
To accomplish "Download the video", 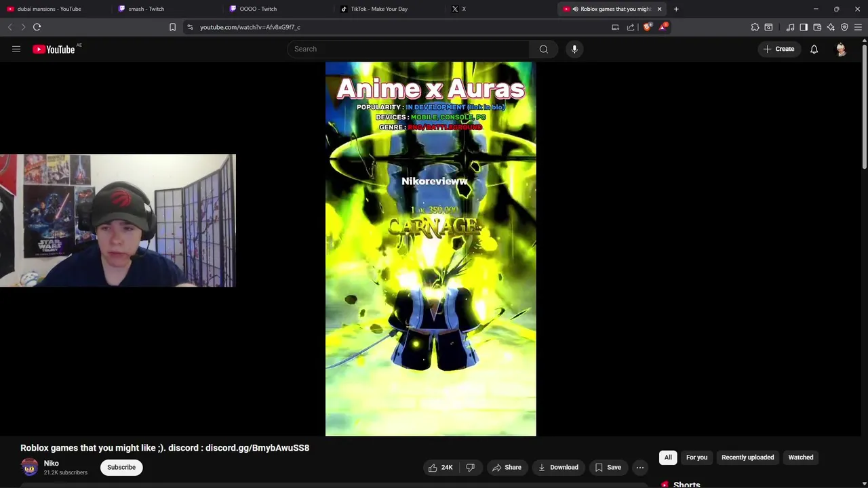I will point(558,467).
